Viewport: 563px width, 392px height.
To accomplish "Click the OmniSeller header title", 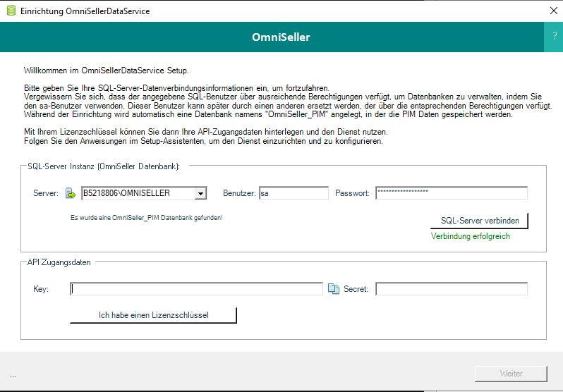I will click(x=281, y=37).
